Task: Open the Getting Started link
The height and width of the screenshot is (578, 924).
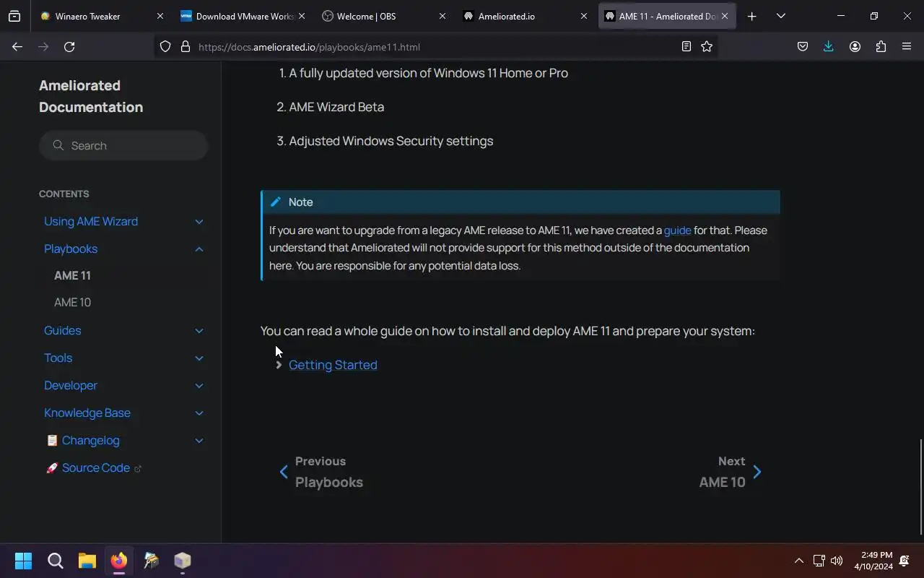Action: pyautogui.click(x=333, y=366)
